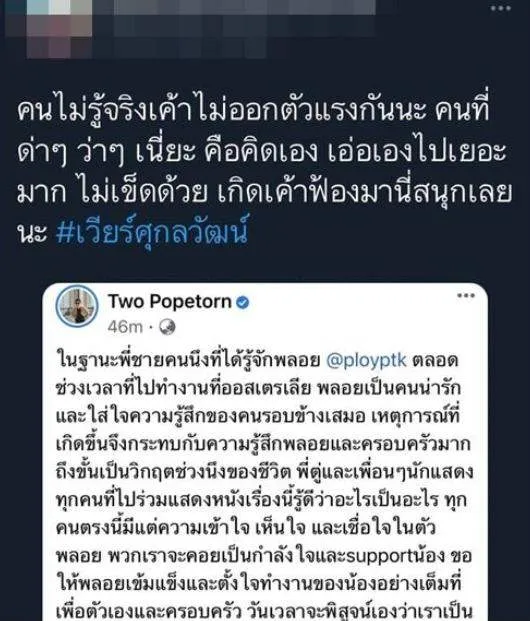Click the quoted post's opening line
530x621 pixels.
(x=257, y=361)
